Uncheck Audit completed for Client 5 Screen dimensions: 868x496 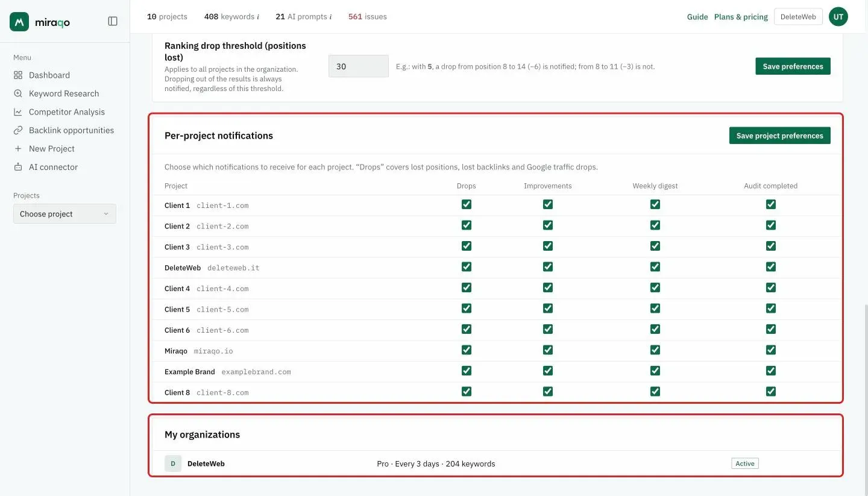(771, 309)
